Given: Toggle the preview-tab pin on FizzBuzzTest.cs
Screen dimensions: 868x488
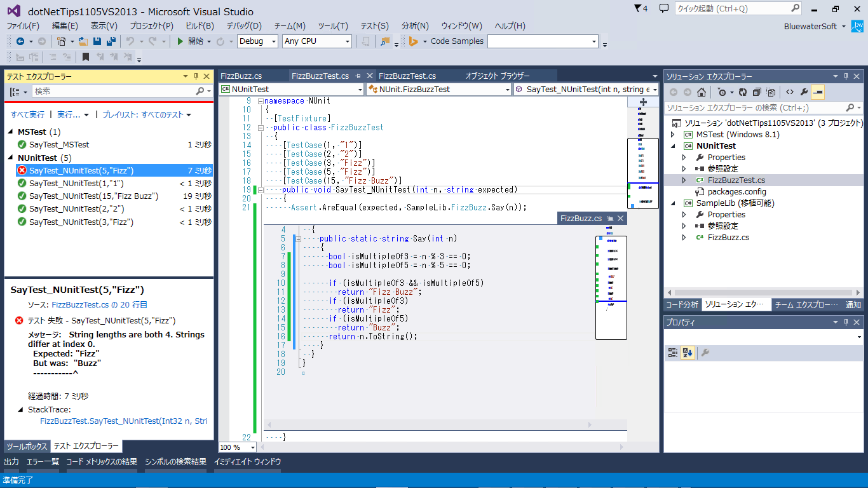Looking at the screenshot, I should pyautogui.click(x=358, y=76).
